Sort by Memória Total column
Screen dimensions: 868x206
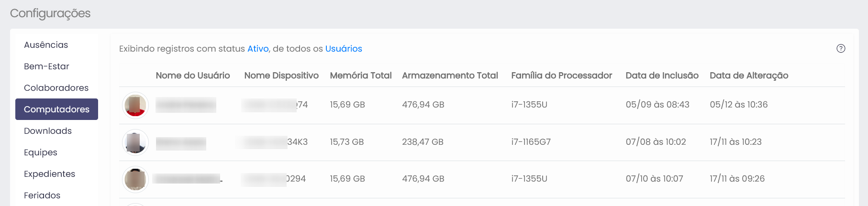pos(361,76)
